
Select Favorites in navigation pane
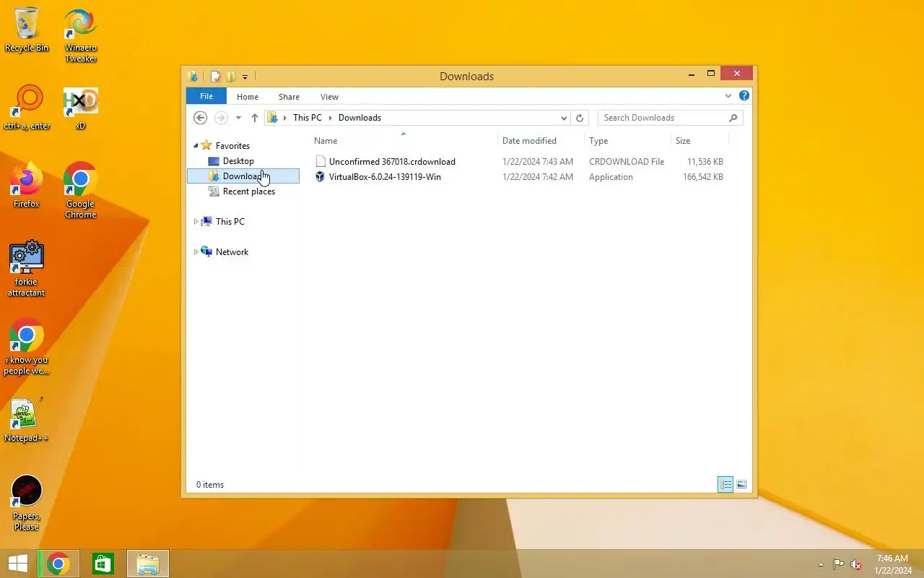[x=232, y=146]
